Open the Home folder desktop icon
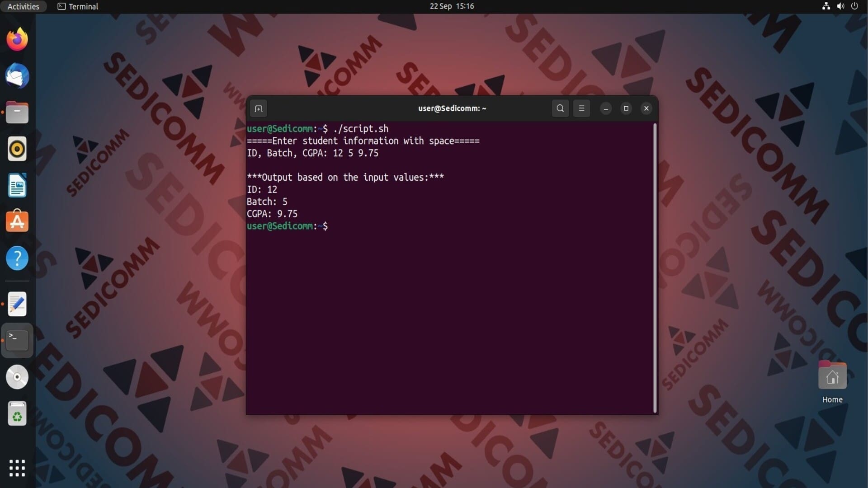Viewport: 868px width, 488px height. coord(832,382)
